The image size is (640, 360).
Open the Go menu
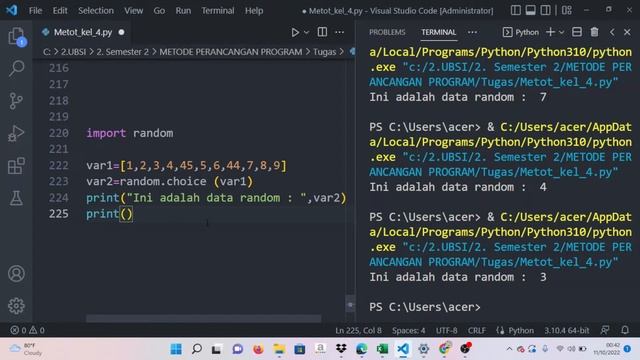click(159, 11)
